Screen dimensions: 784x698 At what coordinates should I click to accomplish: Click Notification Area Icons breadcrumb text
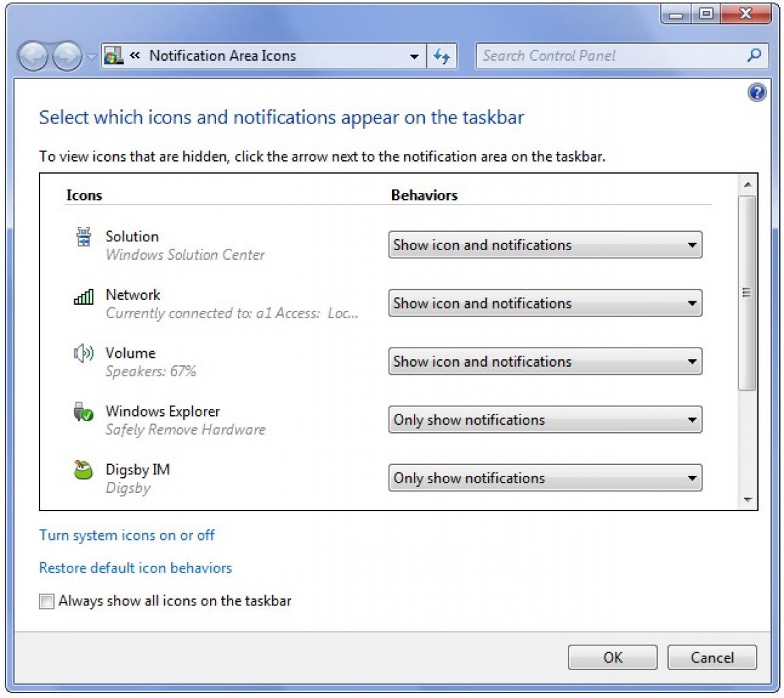tap(222, 55)
